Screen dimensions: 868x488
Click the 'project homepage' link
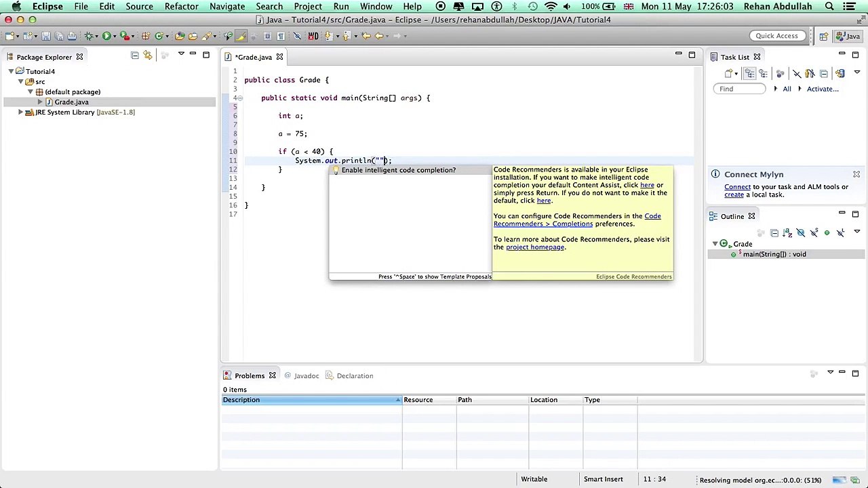coord(534,247)
